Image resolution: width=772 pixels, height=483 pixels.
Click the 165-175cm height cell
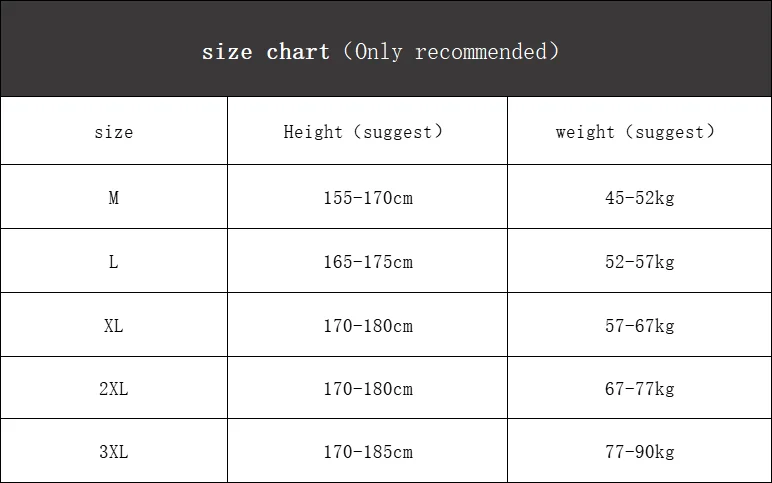click(367, 262)
